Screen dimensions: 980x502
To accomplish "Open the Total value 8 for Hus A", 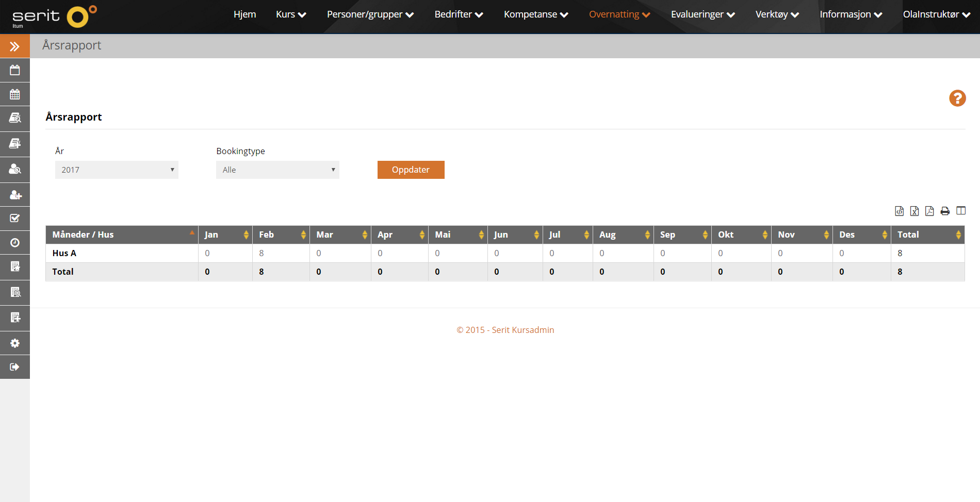I will [900, 253].
